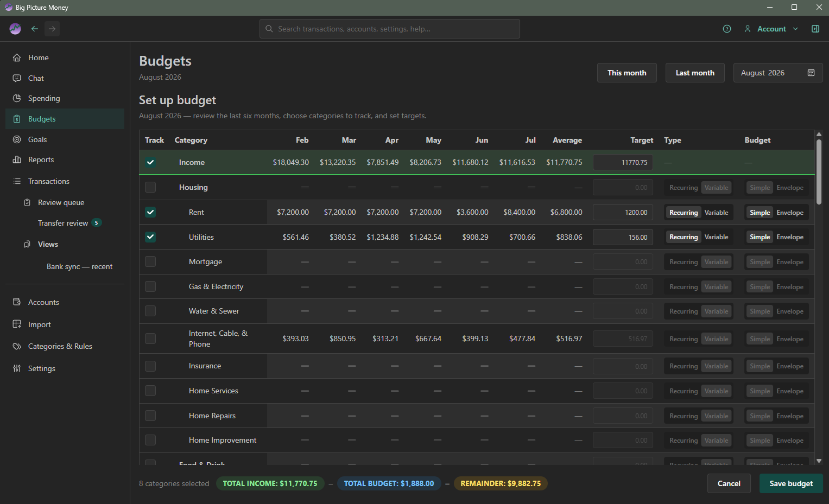
Task: Set the Utilities budget to Envelope
Action: (790, 237)
